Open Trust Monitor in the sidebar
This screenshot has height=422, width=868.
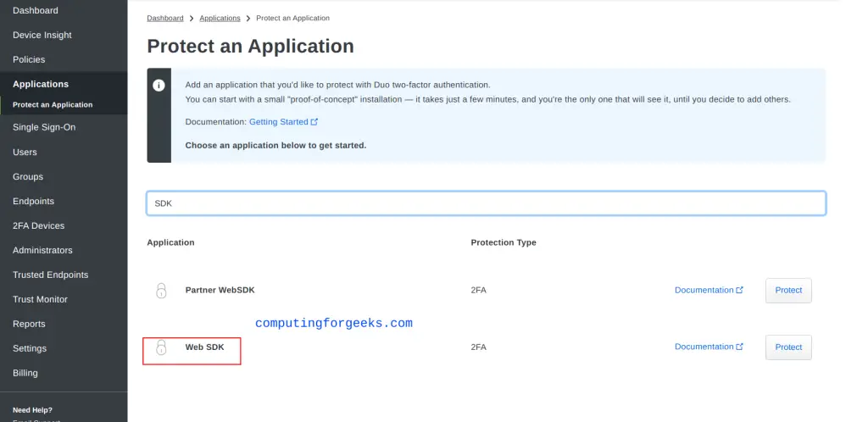coord(40,299)
